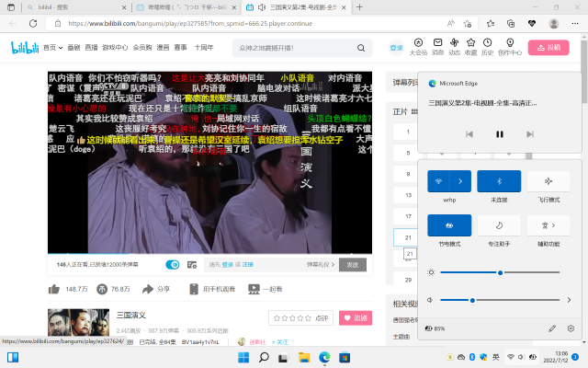Image resolution: width=588 pixels, height=368 pixels.
Task: Open quick settings gear icon
Action: (x=571, y=328)
